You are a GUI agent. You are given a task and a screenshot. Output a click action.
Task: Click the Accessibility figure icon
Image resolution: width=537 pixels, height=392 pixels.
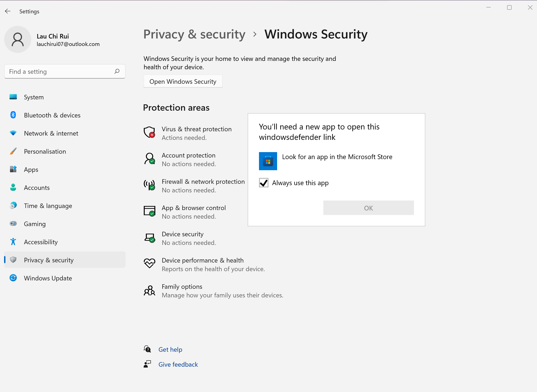pos(13,242)
